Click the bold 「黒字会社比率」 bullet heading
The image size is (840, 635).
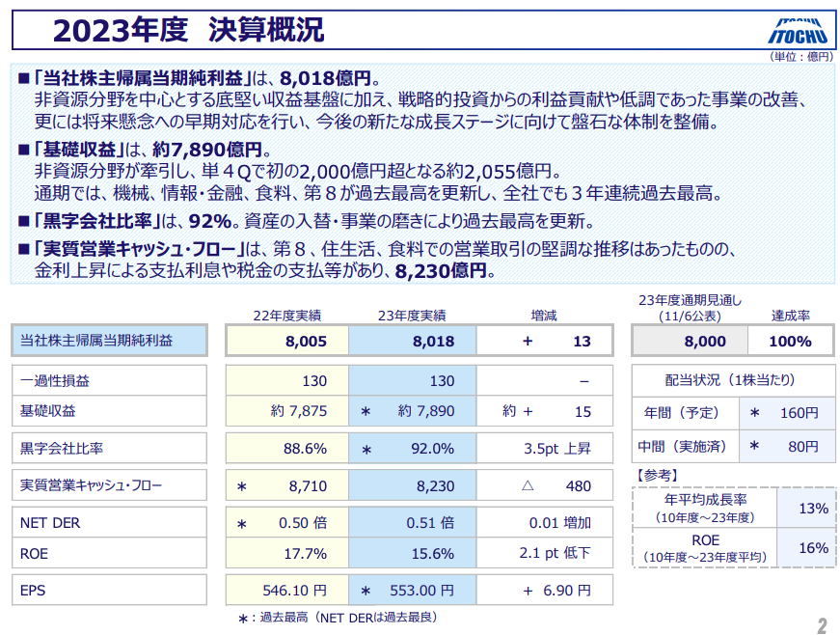pyautogui.click(x=96, y=220)
